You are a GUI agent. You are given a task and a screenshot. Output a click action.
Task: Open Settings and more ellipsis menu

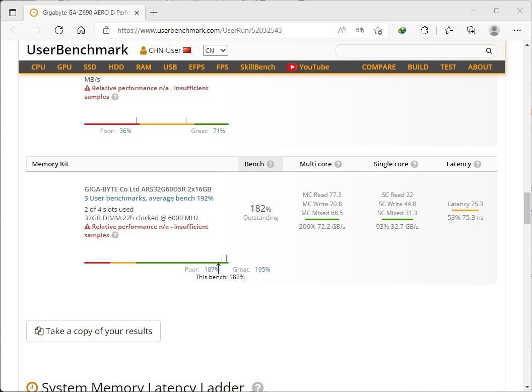point(517,30)
